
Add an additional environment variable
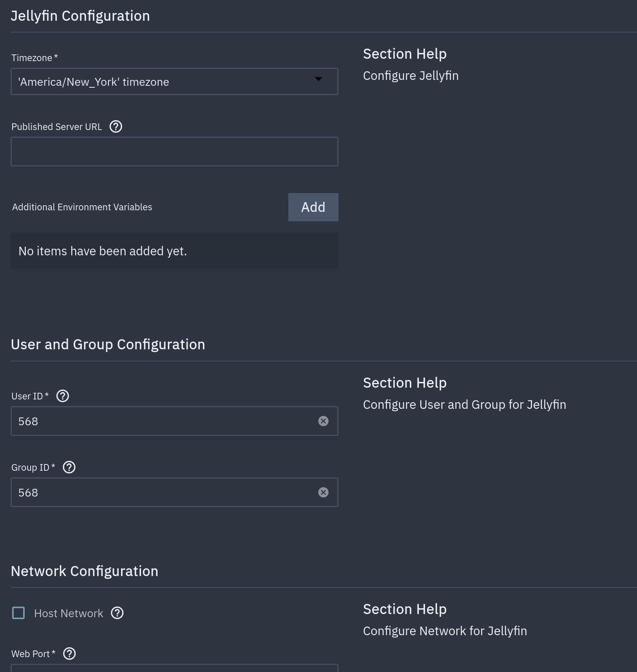coord(313,207)
